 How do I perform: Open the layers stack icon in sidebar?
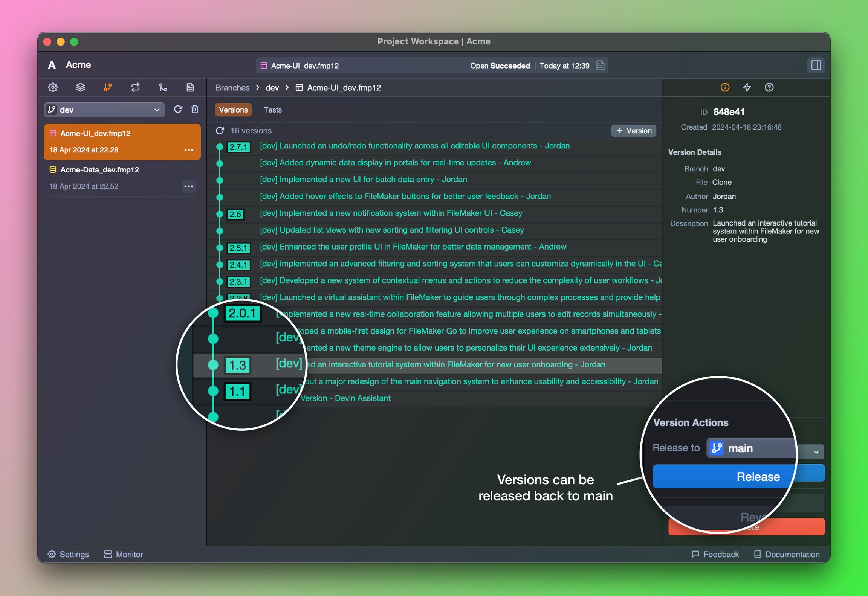80,87
